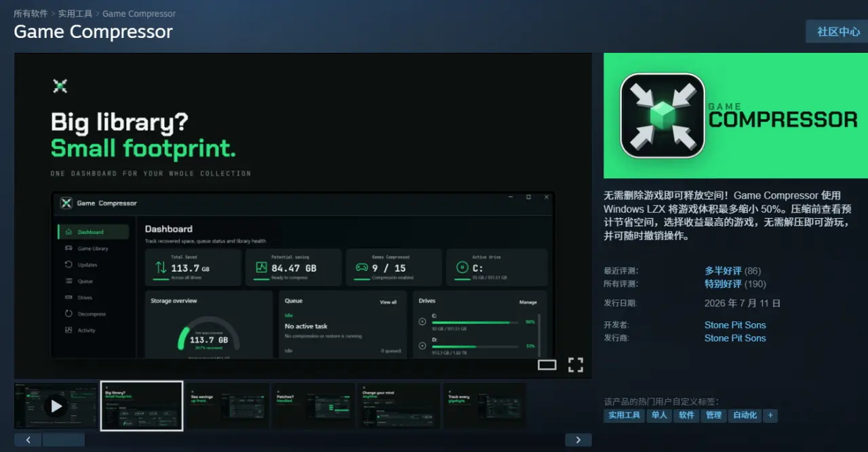Open the 软件 user tag
868x452 pixels.
pos(686,415)
